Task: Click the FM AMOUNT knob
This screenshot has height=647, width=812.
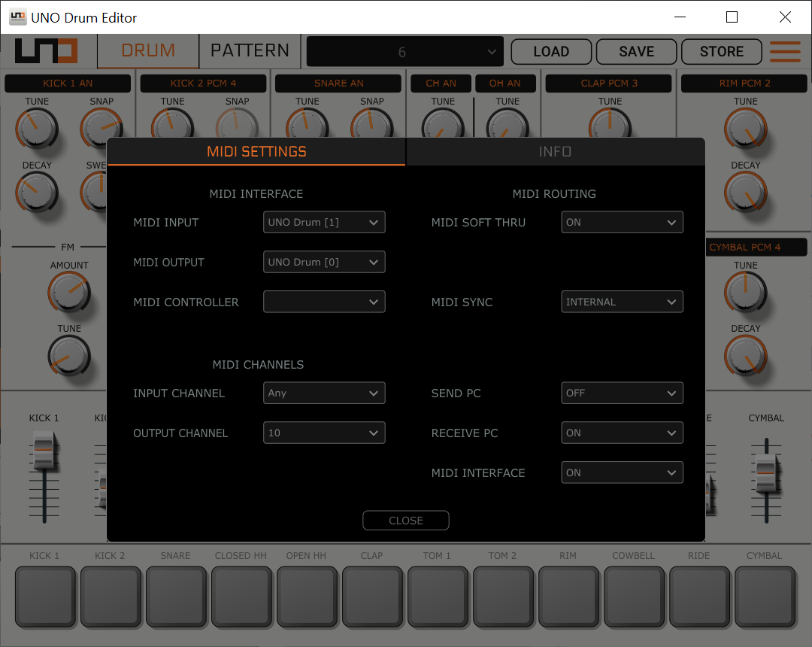Action: [69, 293]
